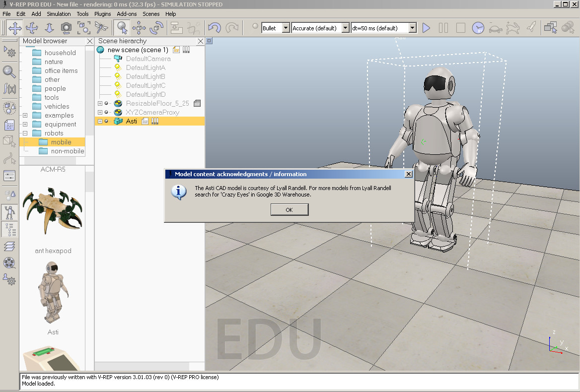
Task: Close the Model browser panel
Action: (90, 41)
